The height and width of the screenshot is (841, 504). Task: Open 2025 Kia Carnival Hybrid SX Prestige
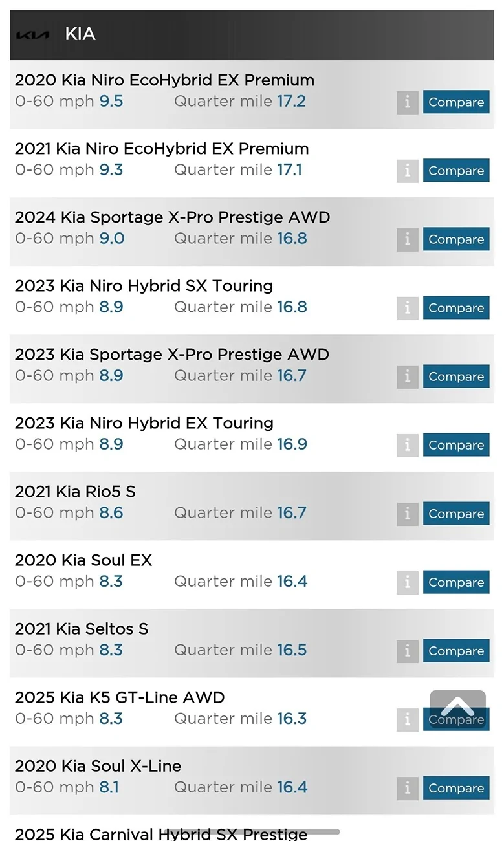pyautogui.click(x=160, y=834)
